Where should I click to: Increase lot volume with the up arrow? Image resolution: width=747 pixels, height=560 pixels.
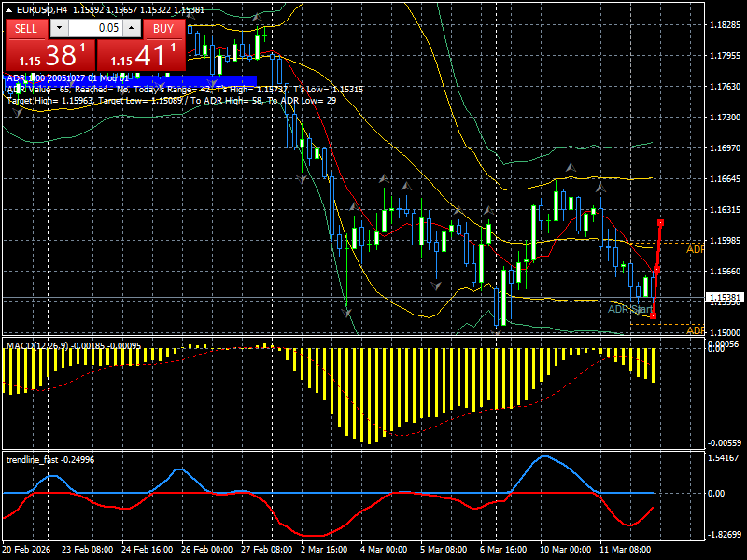pos(132,28)
